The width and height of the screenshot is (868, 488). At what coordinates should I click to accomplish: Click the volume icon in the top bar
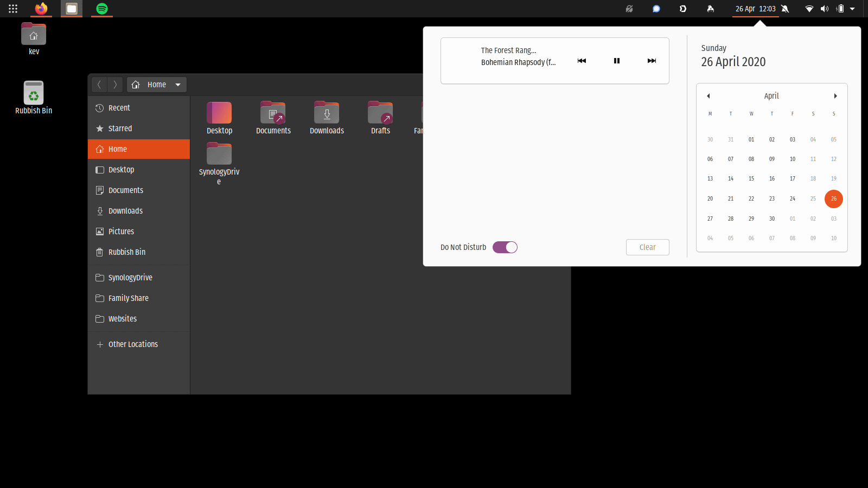(825, 9)
